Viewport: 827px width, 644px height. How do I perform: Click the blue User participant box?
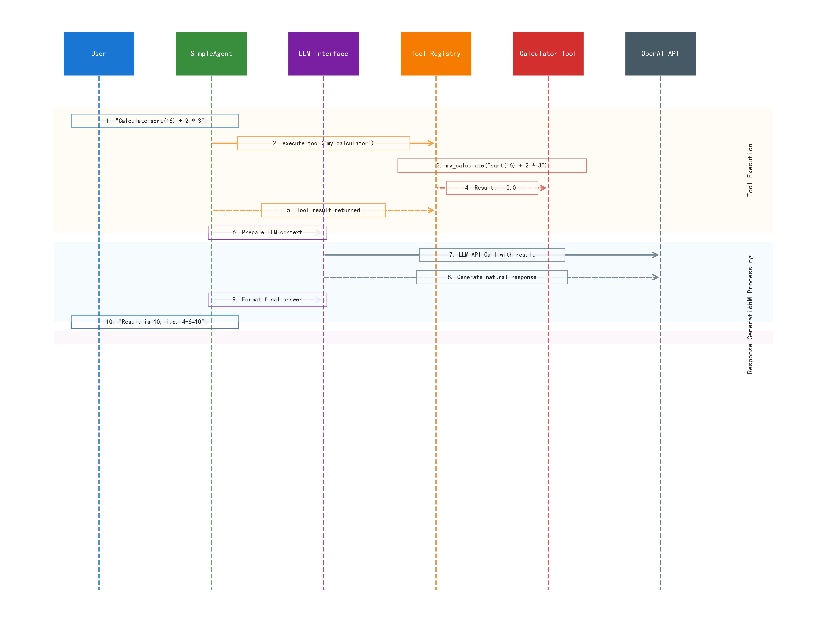pyautogui.click(x=99, y=54)
